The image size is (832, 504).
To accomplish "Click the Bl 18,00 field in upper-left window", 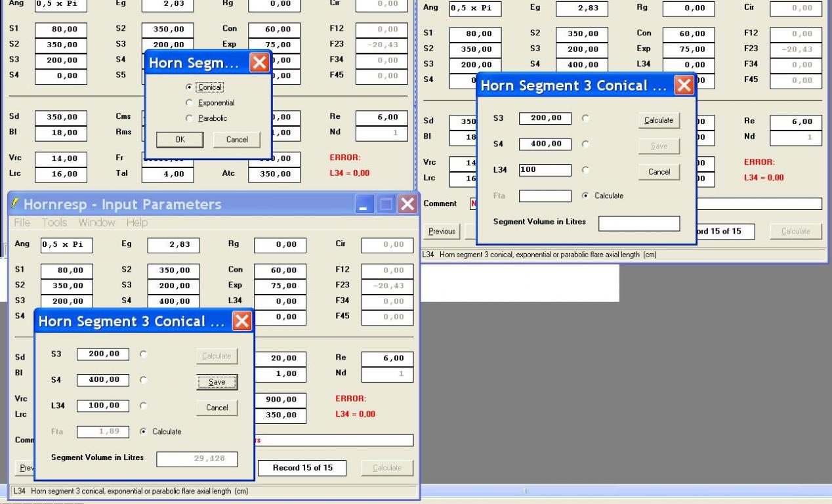I will coord(61,133).
